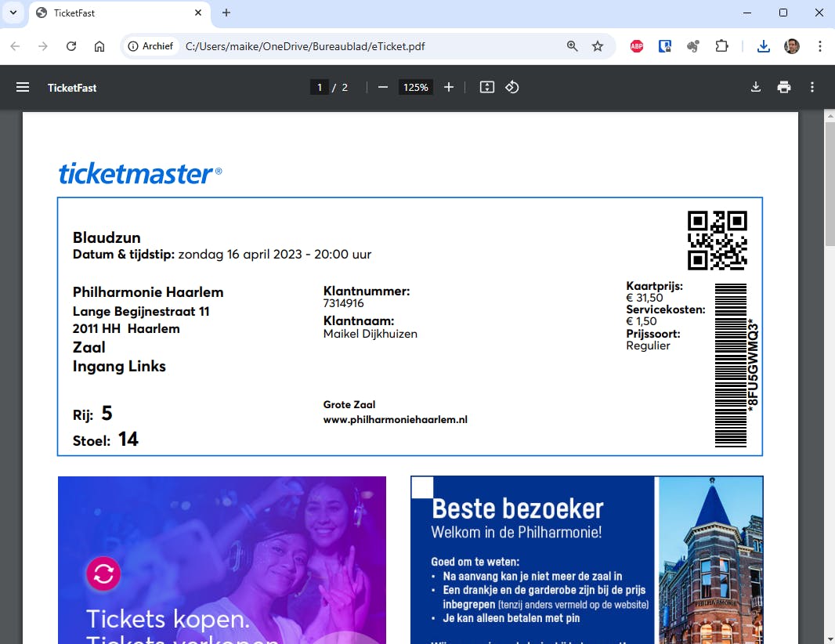
Task: Open the browser home page
Action: (x=99, y=46)
